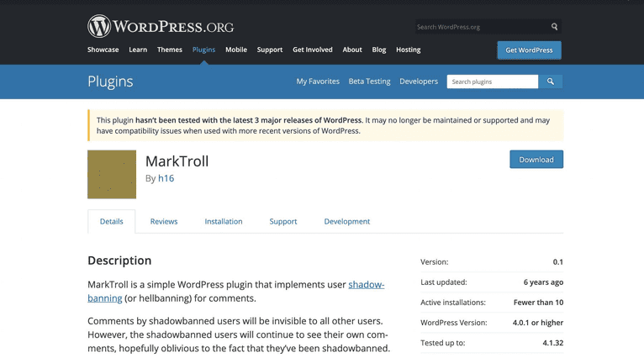Viewport: 644px width, 358px height.
Task: Switch to the Installation tab
Action: point(224,221)
